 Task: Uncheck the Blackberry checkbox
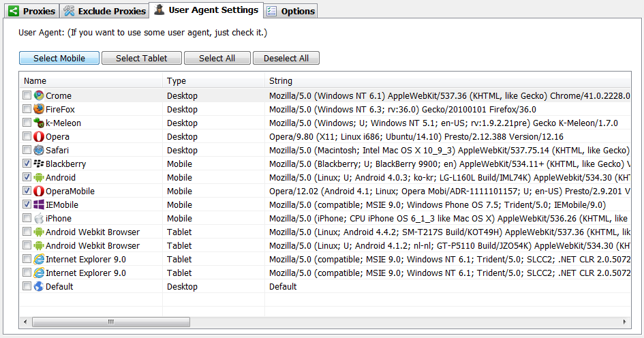pos(27,164)
